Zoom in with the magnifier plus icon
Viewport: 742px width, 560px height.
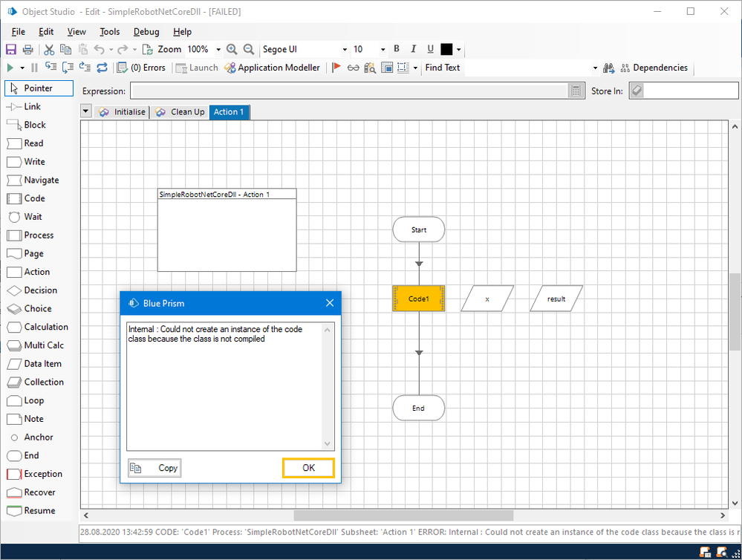(x=232, y=49)
